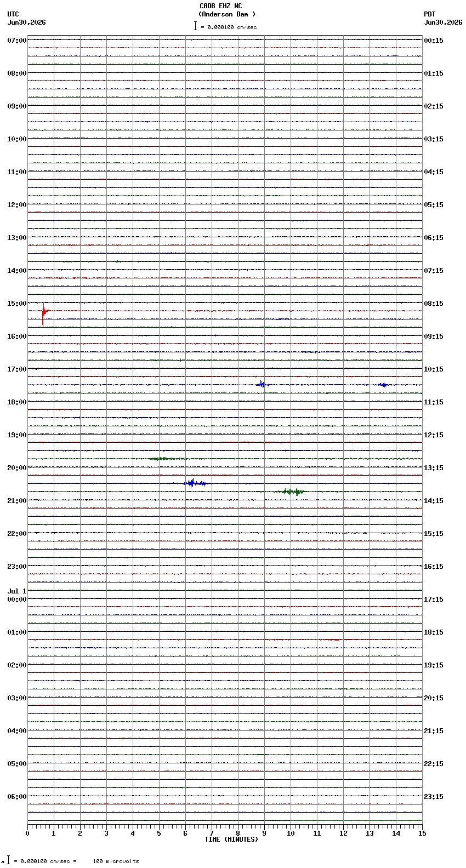Viewport: 466px width, 868px height.
Task: Click the PDT timezone label
Action: pos(430,14)
